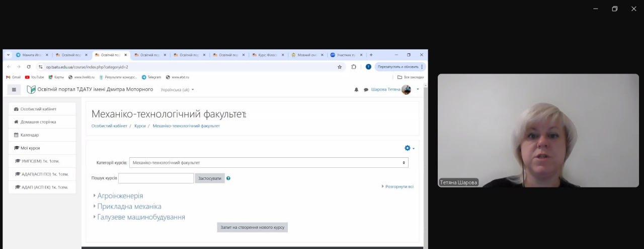Open УМПС(ЕМ) 1к. 1сем. course

coord(42,161)
